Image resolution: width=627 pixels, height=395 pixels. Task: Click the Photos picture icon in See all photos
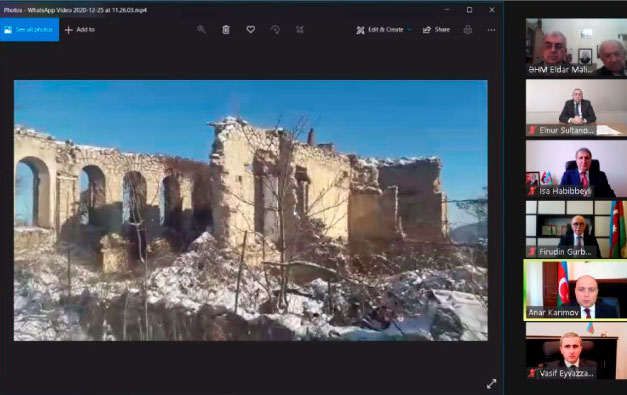[x=8, y=30]
